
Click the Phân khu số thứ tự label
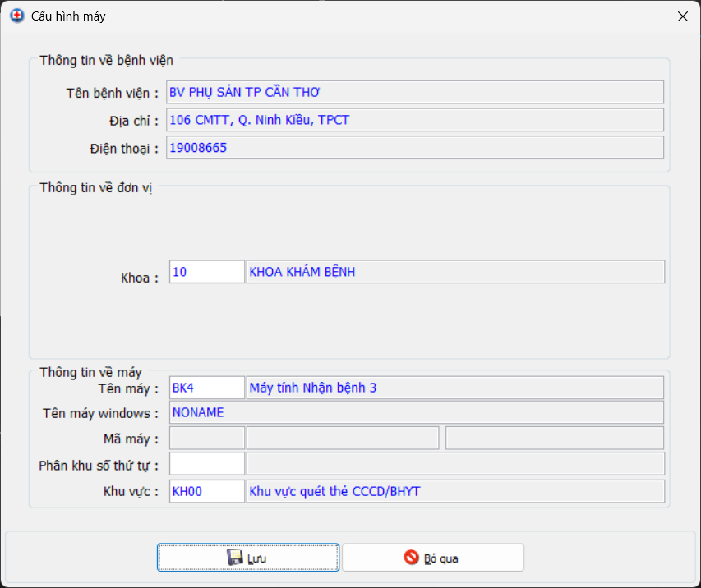coord(99,466)
